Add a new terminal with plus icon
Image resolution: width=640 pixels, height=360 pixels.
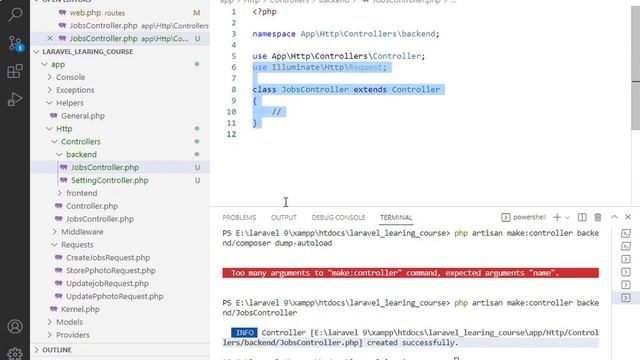[557, 218]
